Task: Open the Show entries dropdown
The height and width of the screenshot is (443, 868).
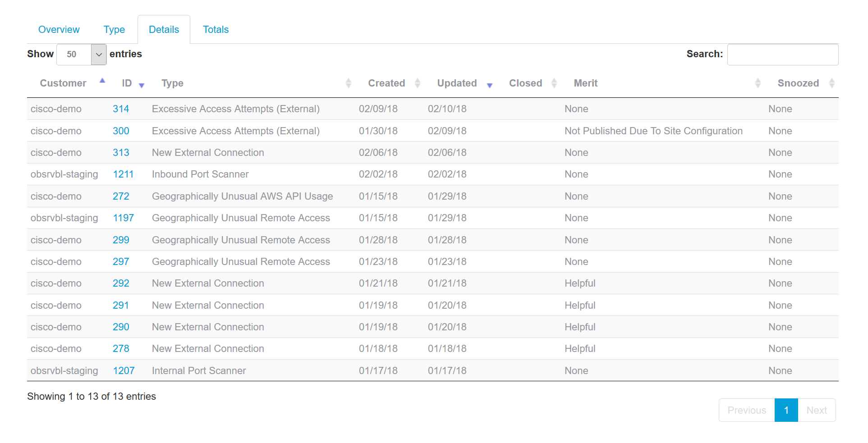Action: click(82, 55)
